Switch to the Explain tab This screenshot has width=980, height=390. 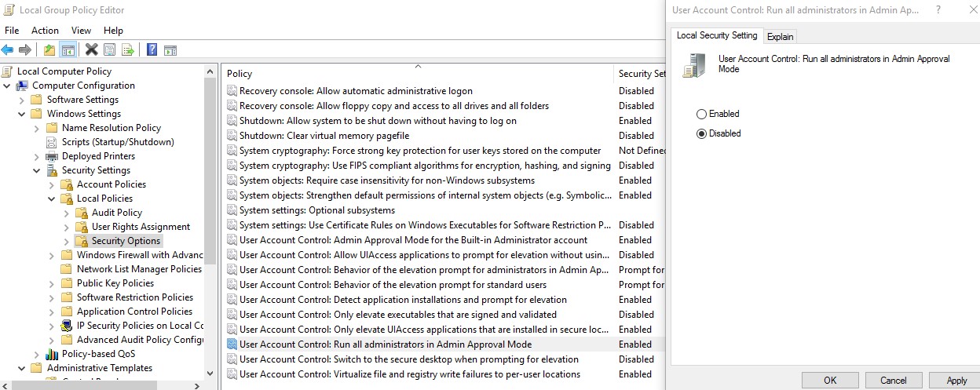780,36
